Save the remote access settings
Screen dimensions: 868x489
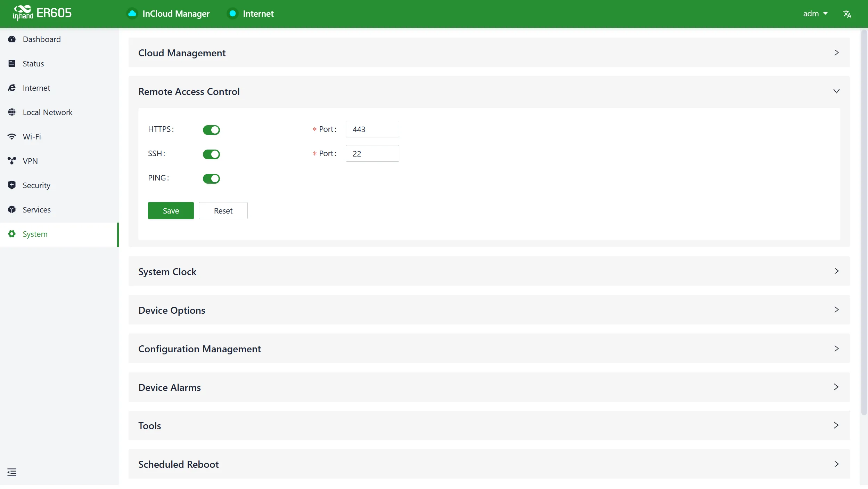point(171,210)
